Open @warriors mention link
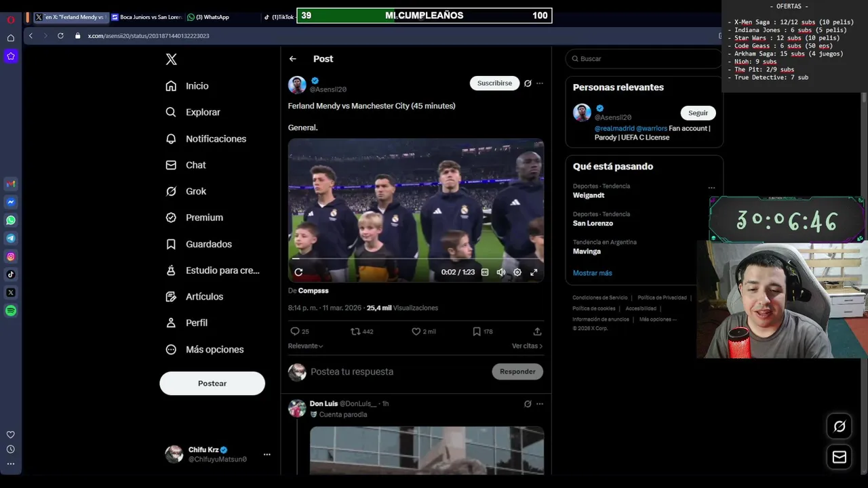 click(652, 129)
